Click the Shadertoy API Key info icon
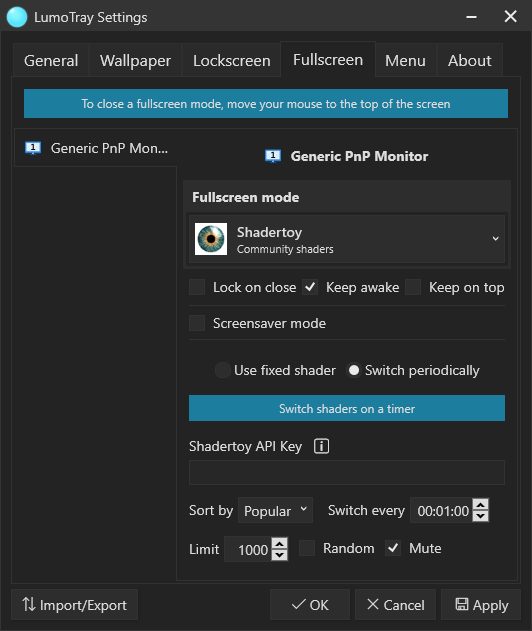Screen dimensions: 532x631 tap(321, 446)
